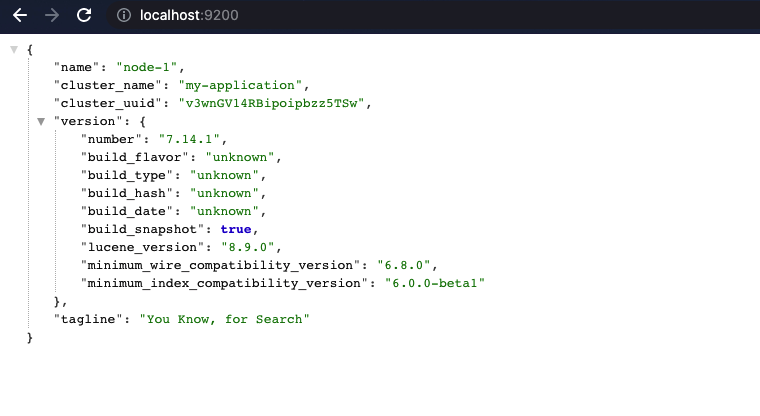Click the tagline "You Know, for Search"
The image size is (760, 416).
click(x=224, y=319)
